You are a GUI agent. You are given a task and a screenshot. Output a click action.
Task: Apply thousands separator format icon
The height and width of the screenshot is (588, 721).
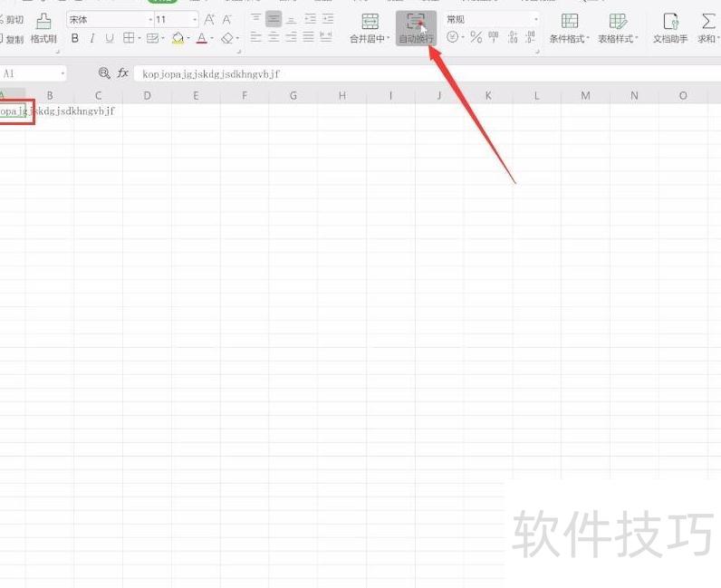click(494, 37)
